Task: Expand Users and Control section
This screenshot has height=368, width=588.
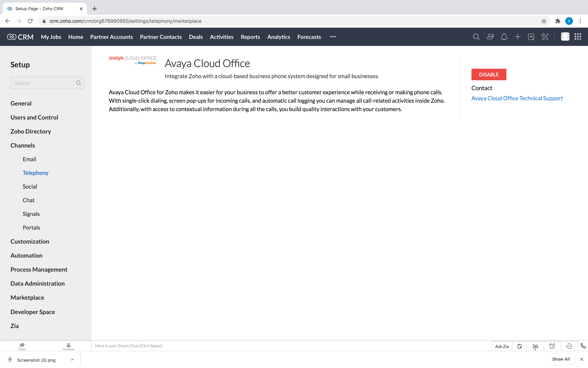Action: (x=34, y=117)
